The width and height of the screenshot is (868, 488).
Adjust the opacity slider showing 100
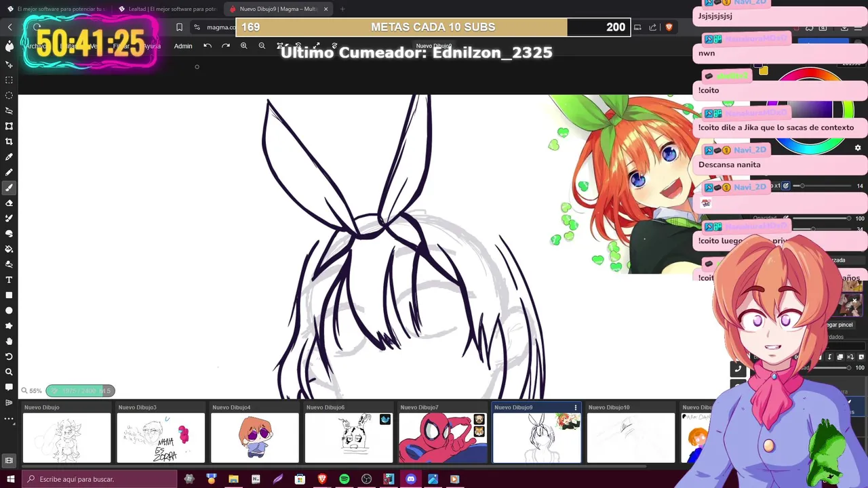821,218
